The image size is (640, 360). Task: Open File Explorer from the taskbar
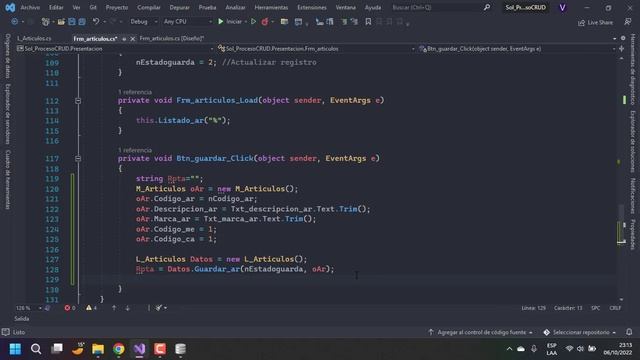tap(98, 349)
